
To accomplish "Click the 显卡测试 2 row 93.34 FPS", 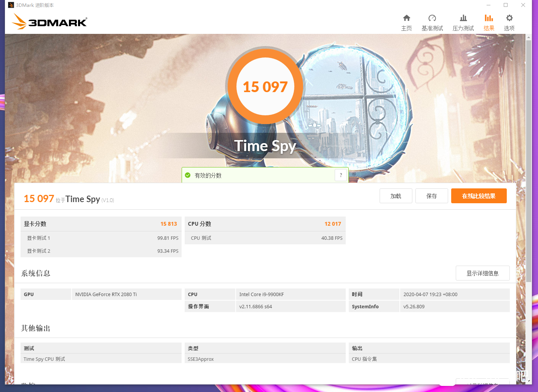I will (x=101, y=251).
